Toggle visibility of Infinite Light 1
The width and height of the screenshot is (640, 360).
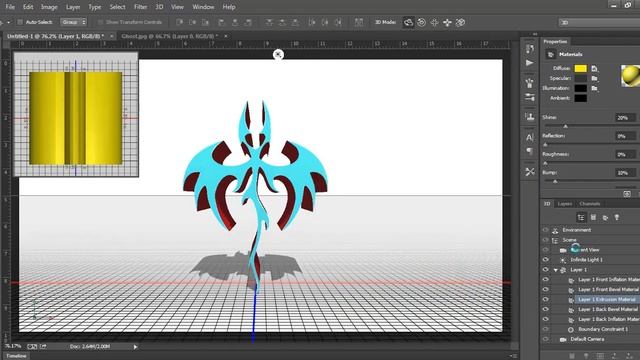pyautogui.click(x=546, y=260)
